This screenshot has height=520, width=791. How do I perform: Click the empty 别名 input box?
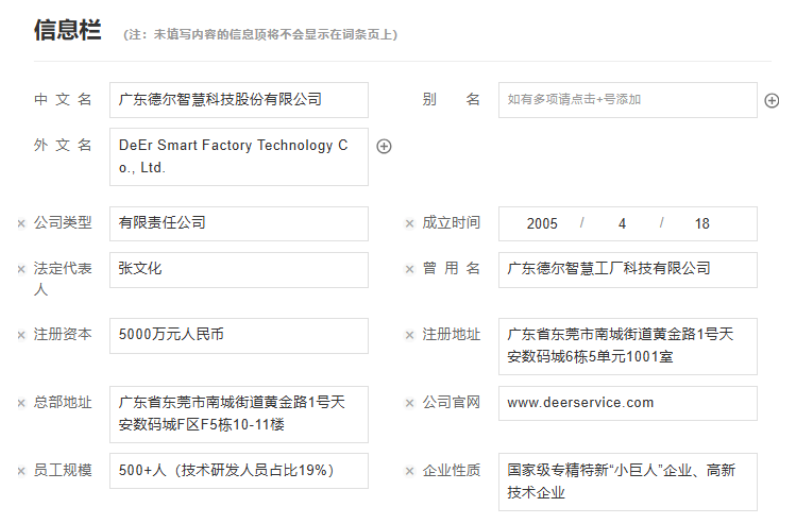pyautogui.click(x=627, y=100)
